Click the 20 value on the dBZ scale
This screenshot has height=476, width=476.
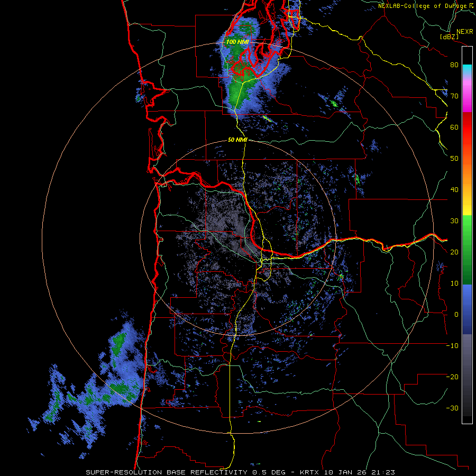coord(454,252)
